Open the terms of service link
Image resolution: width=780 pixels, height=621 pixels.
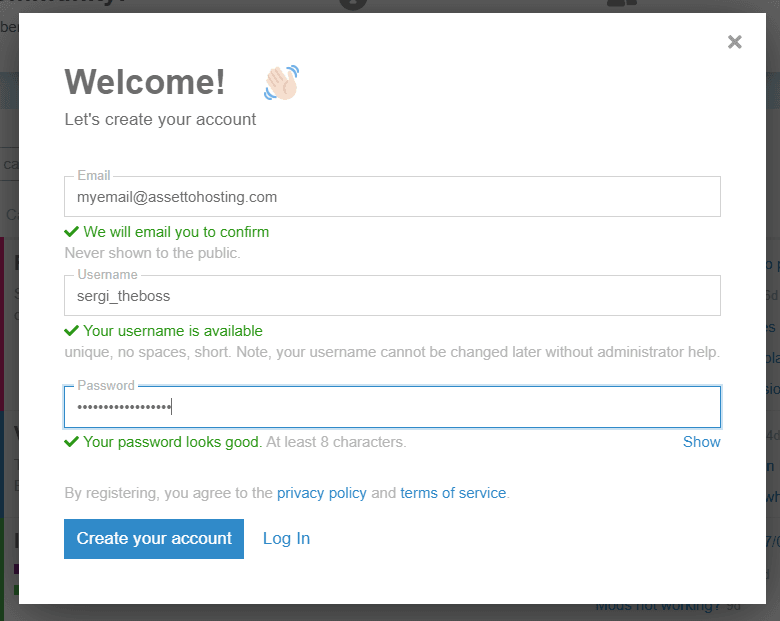pyautogui.click(x=453, y=493)
